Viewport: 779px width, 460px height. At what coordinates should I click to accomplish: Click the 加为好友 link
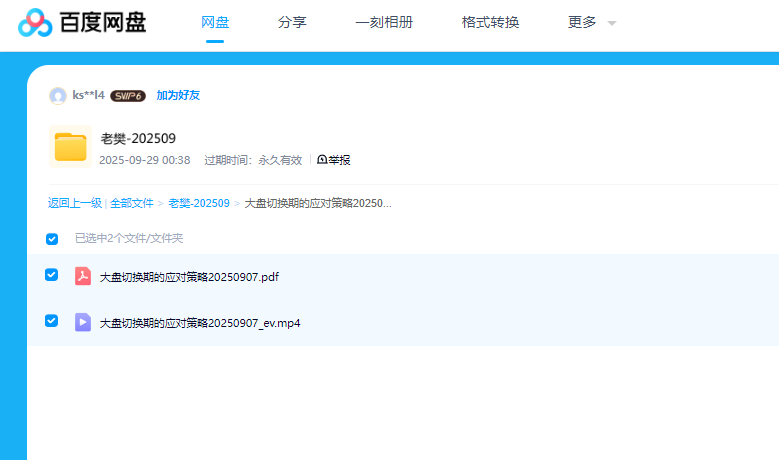click(x=178, y=95)
